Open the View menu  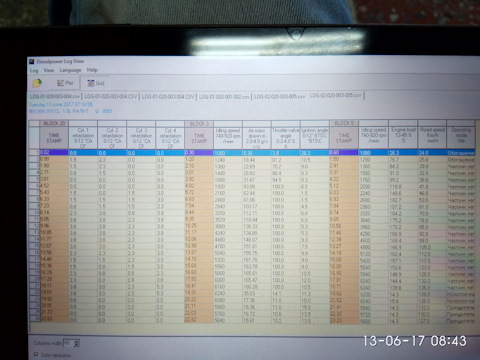coord(49,70)
